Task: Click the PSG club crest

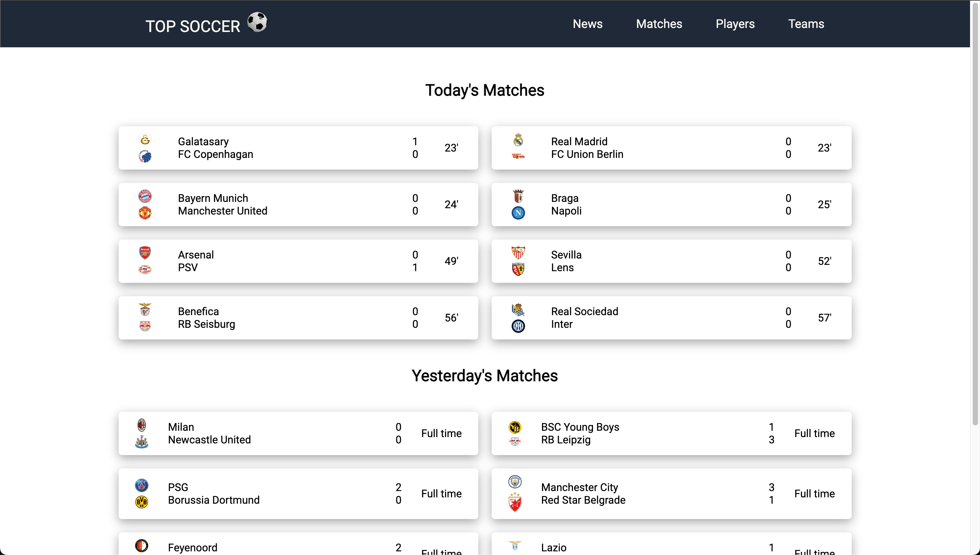Action: click(x=141, y=485)
